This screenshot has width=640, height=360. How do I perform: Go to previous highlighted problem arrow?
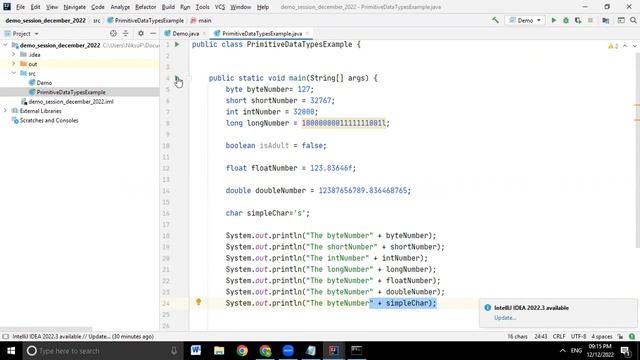(x=625, y=46)
